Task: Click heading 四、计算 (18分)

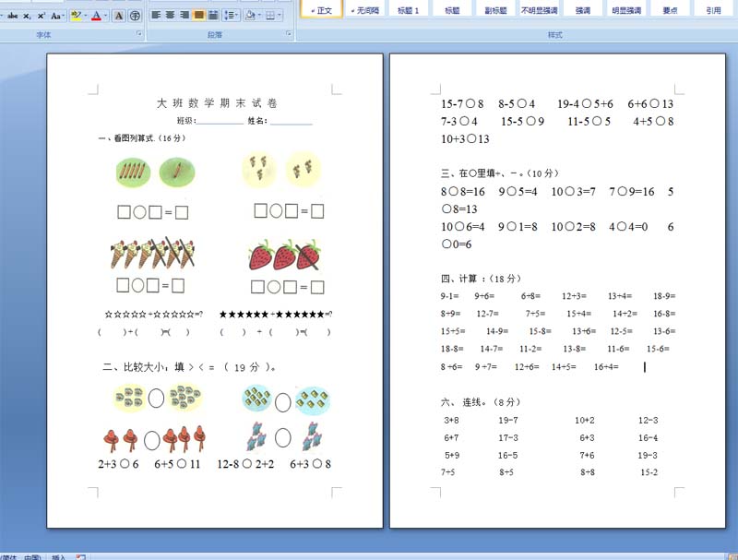Action: pyautogui.click(x=481, y=279)
